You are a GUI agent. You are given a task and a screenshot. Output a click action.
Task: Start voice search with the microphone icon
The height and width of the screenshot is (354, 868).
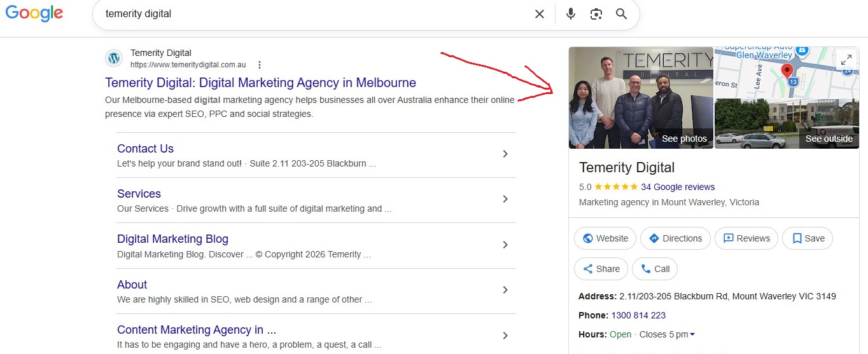[571, 14]
